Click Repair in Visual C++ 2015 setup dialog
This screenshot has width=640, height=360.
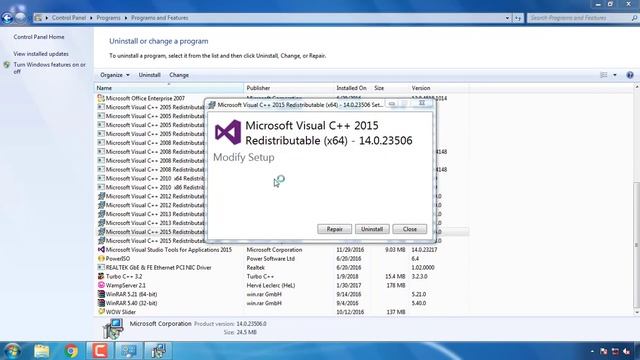334,229
